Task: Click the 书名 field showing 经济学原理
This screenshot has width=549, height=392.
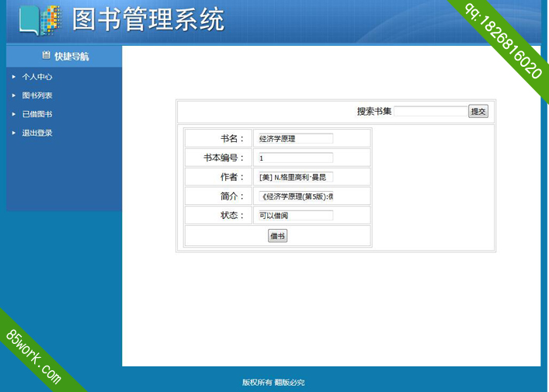Action: click(296, 139)
